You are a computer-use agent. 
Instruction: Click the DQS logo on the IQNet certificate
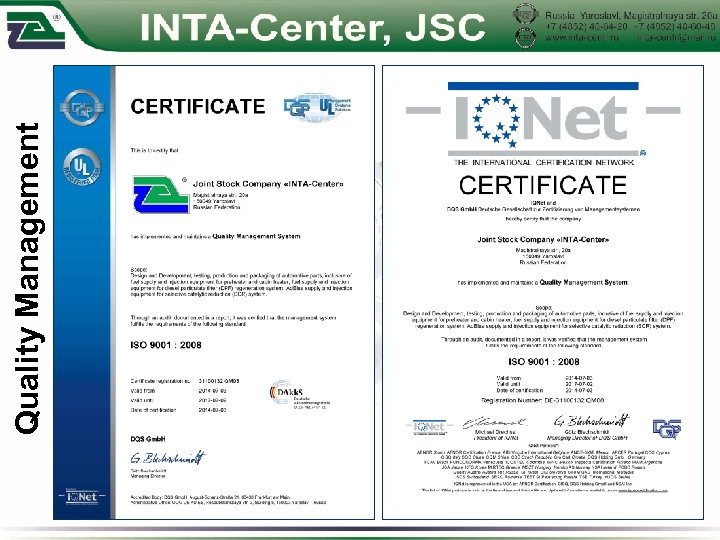click(x=667, y=428)
